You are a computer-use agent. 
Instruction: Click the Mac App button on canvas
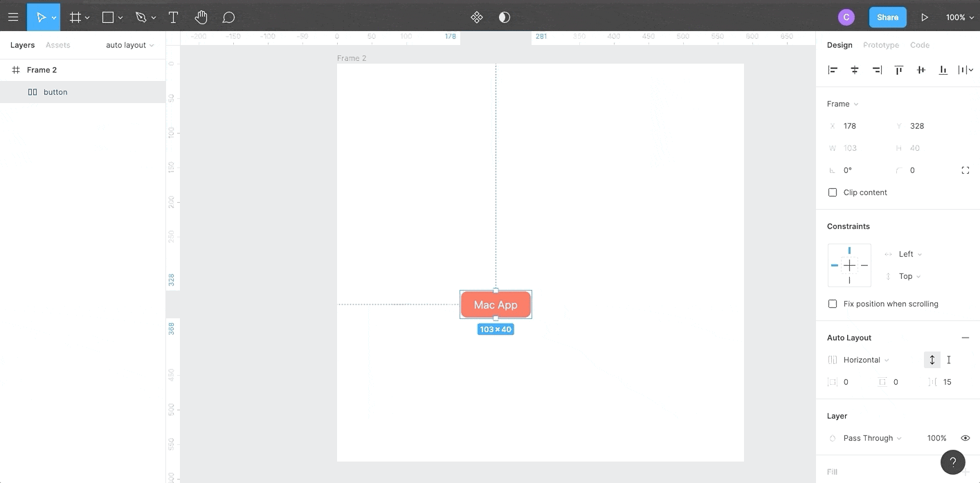[x=496, y=304]
